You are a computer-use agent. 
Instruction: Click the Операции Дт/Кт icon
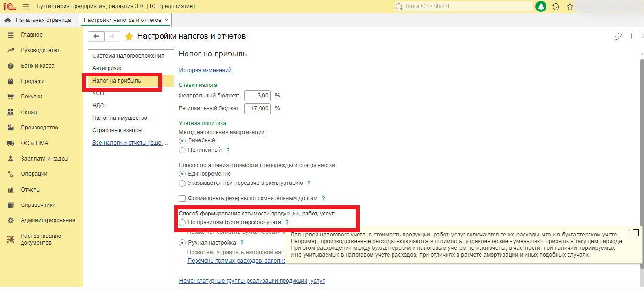[11, 174]
